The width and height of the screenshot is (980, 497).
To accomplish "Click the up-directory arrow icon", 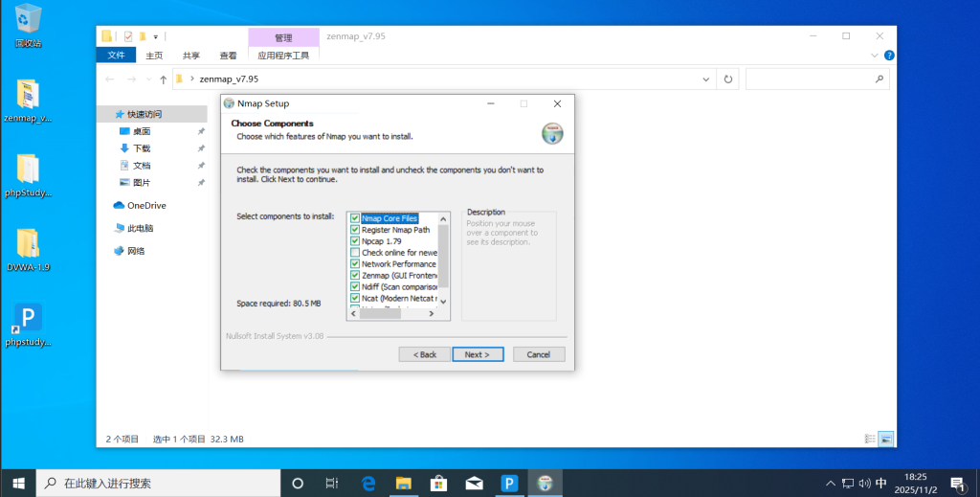I will (x=164, y=79).
